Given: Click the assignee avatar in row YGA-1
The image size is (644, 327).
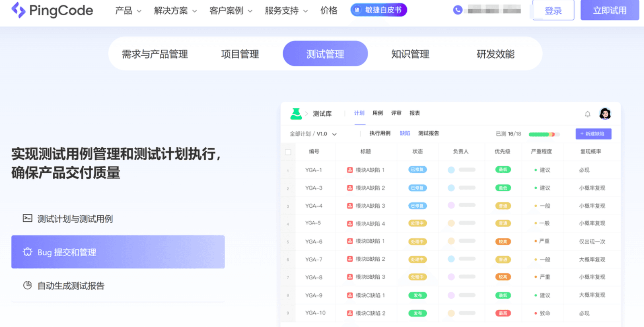Looking at the screenshot, I should [x=451, y=170].
